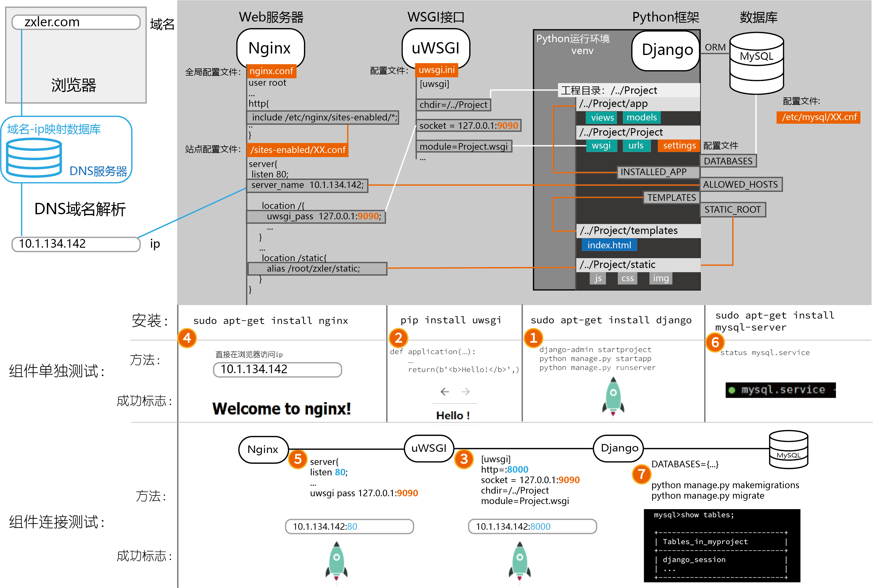Click the http=:8000 config line
873x588 pixels.
point(504,469)
